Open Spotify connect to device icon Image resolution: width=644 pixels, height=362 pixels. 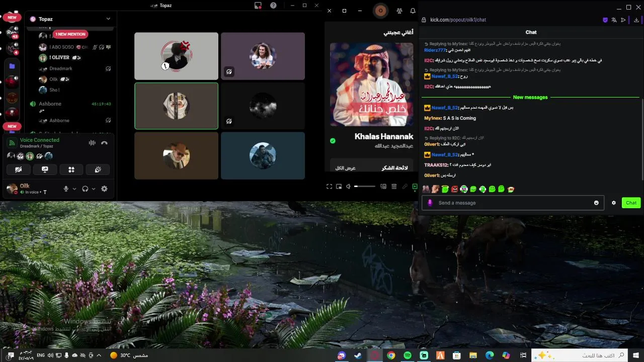[x=383, y=187]
